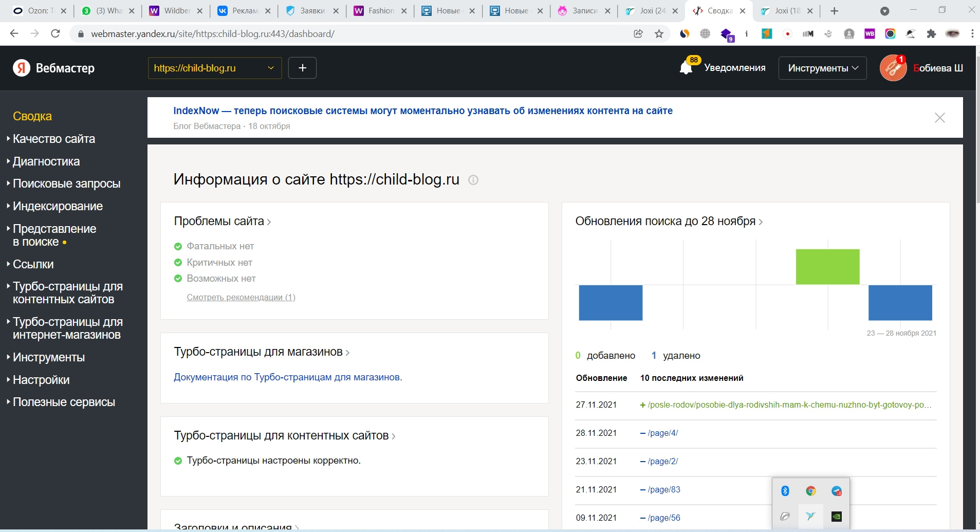The image size is (980, 532).
Task: Expand Диагностика in the sidebar
Action: [46, 161]
